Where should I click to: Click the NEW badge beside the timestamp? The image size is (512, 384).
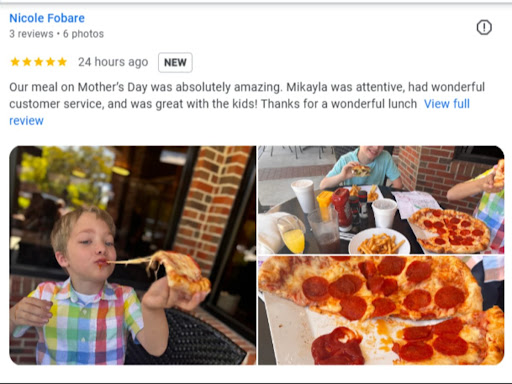point(175,62)
